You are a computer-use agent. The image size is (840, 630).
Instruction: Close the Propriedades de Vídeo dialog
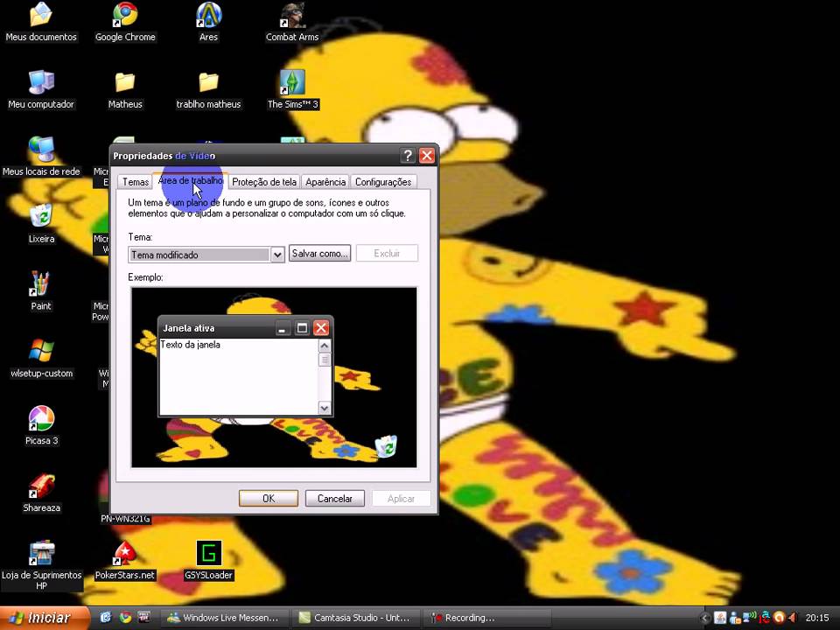(427, 156)
